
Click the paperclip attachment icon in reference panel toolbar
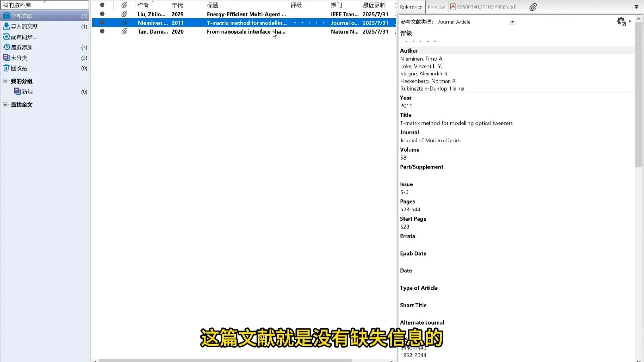[533, 7]
